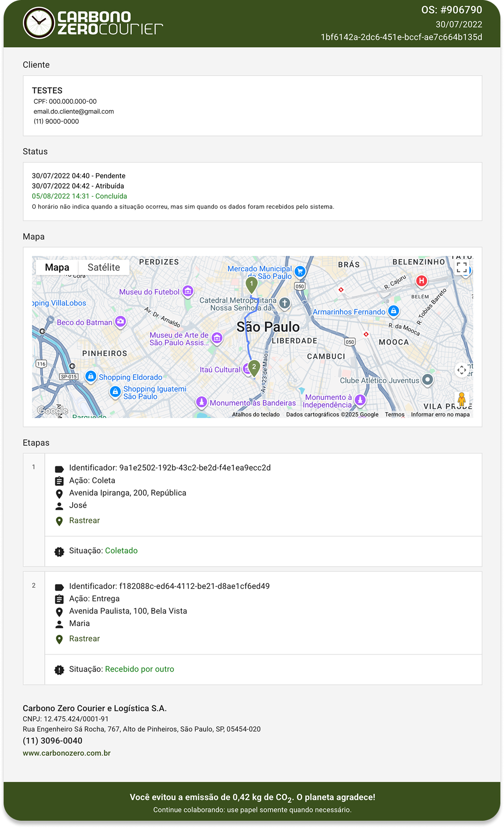Click Rastrear for Coleta step
The height and width of the screenshot is (828, 504).
pyautogui.click(x=84, y=520)
